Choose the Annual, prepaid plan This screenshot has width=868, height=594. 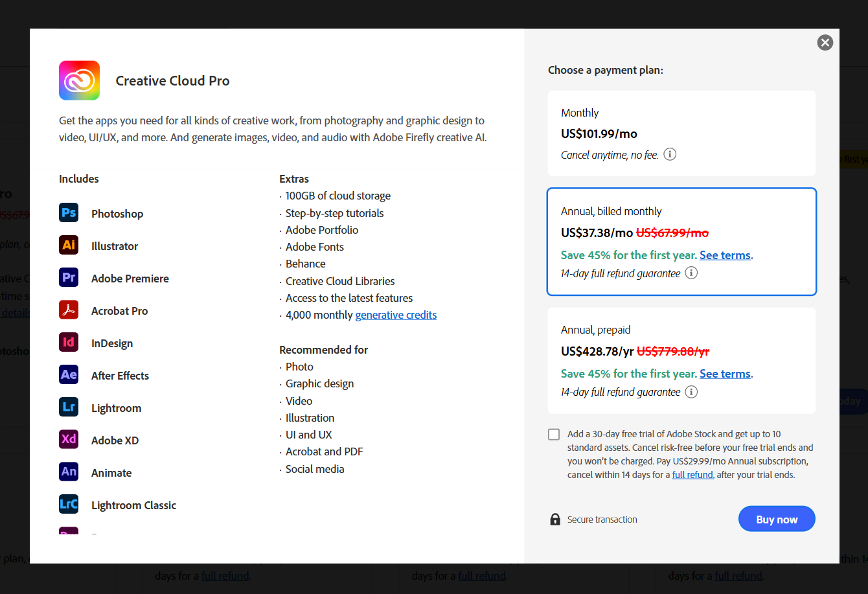681,360
